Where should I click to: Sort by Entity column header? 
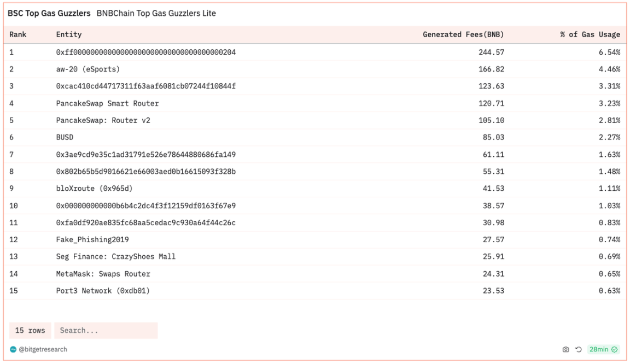[x=69, y=34]
